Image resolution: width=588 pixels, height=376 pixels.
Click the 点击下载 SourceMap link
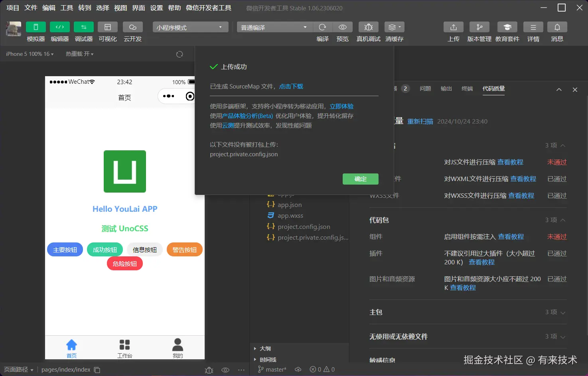(291, 86)
